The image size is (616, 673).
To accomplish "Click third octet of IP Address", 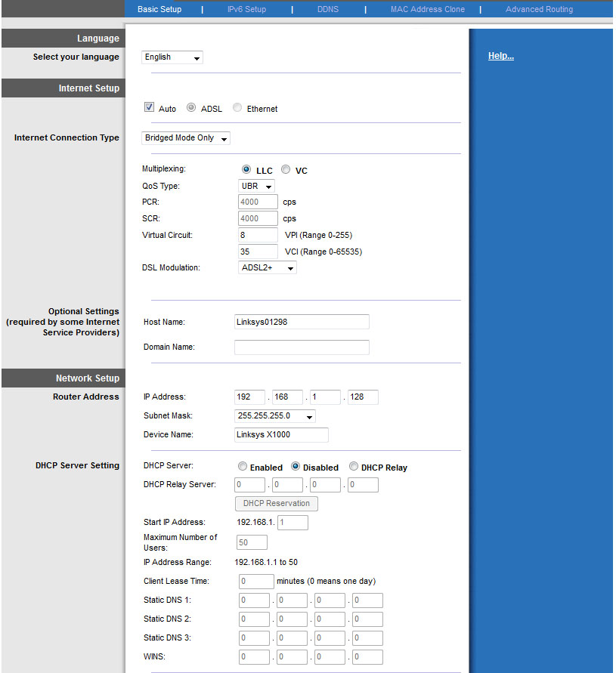I will coord(325,397).
